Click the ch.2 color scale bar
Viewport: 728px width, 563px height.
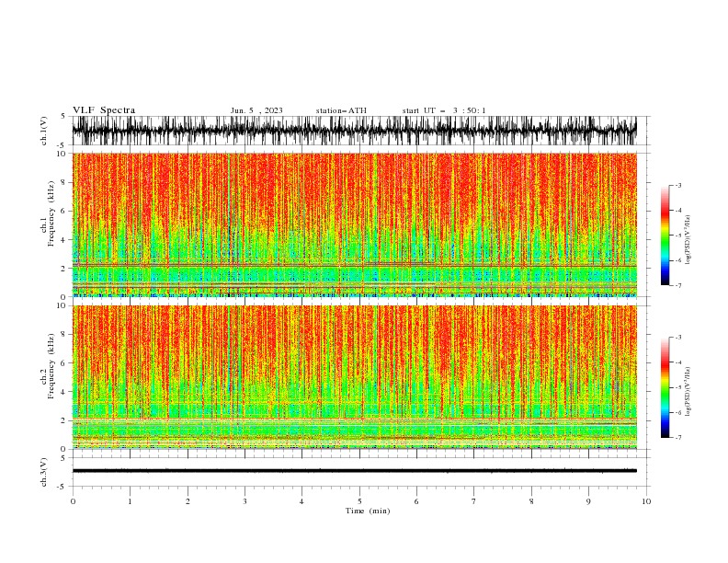[665, 387]
